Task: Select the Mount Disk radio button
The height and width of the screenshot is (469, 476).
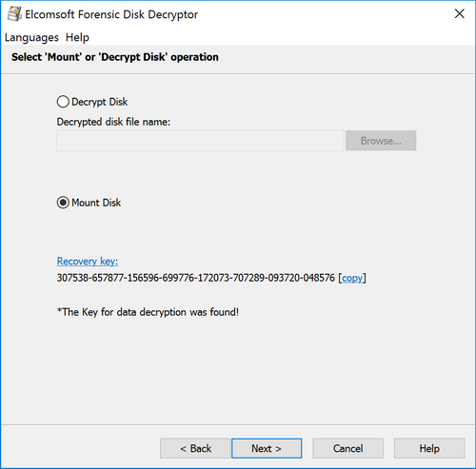Action: pos(63,203)
